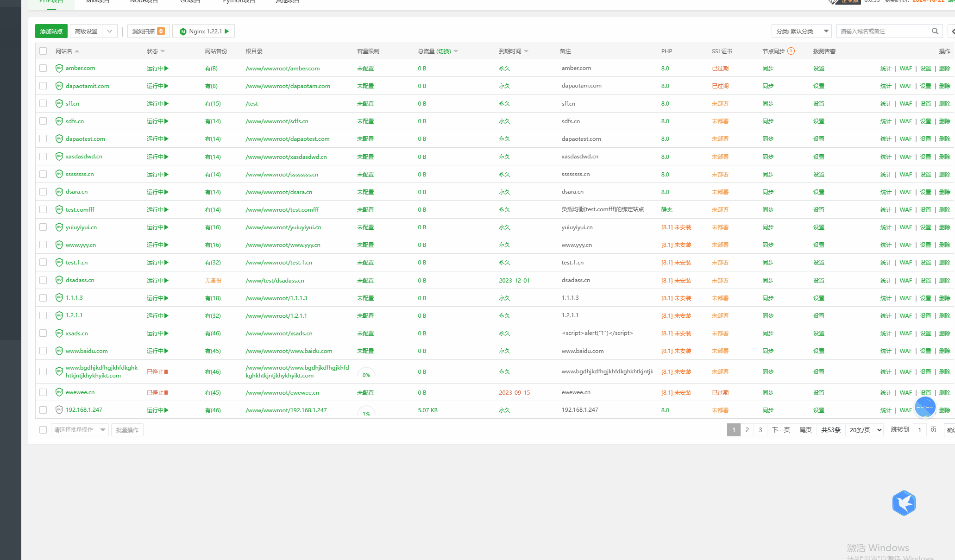
Task: Click the WAF shield icon beside xsads.cn
Action: (59, 333)
